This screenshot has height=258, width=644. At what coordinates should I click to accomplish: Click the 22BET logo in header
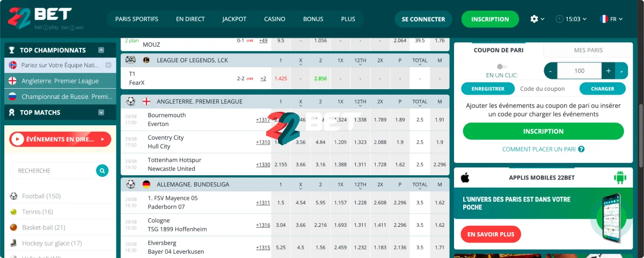(x=46, y=18)
